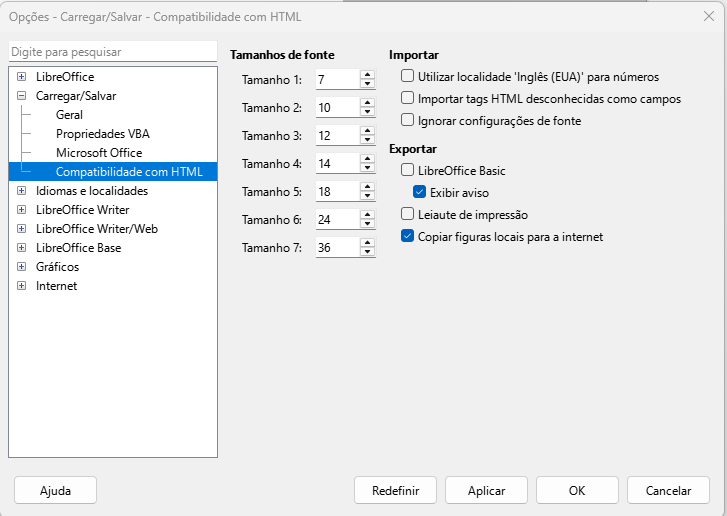Click the Redefinir button
727x516 pixels.
(395, 490)
